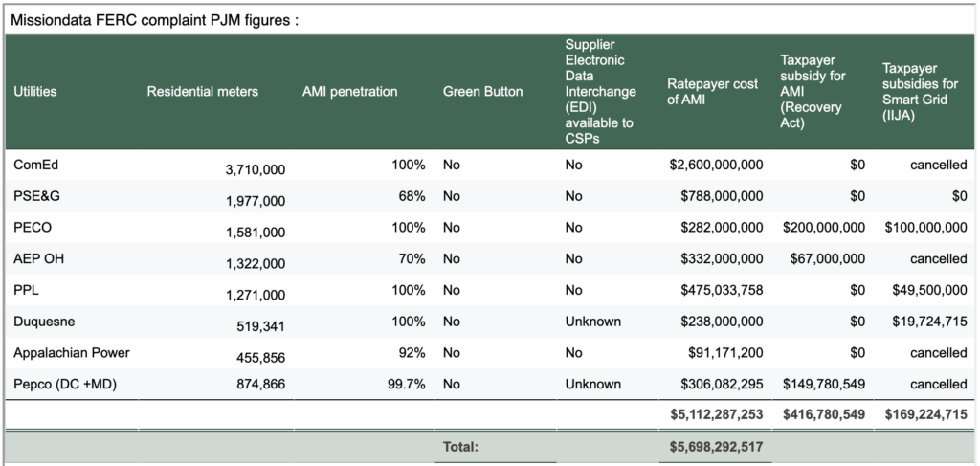Screen dimensions: 980x466
Task: Select Duquesne's Unknown EDI cell
Action: coord(592,322)
